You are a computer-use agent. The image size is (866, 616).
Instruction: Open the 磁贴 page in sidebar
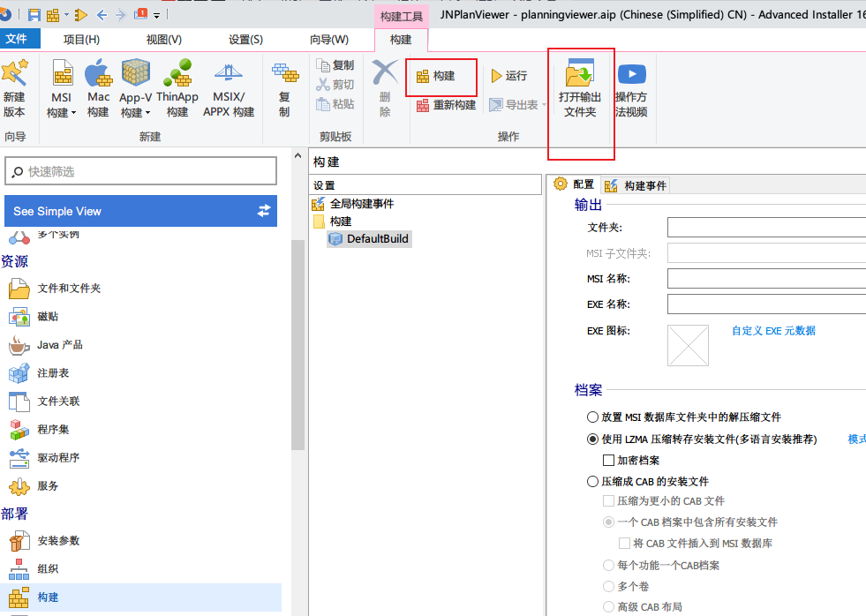pos(34,316)
